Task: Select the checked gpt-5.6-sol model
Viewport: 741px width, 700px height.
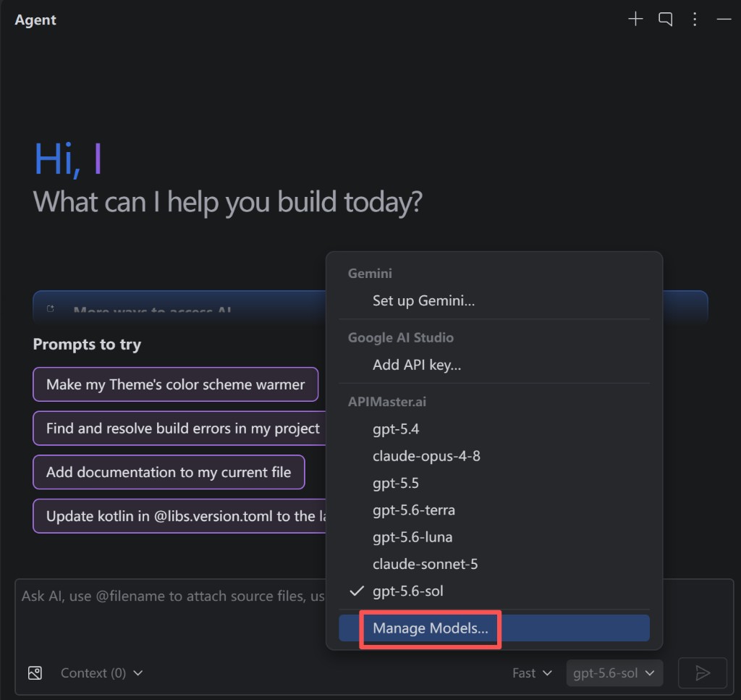Action: [494, 591]
